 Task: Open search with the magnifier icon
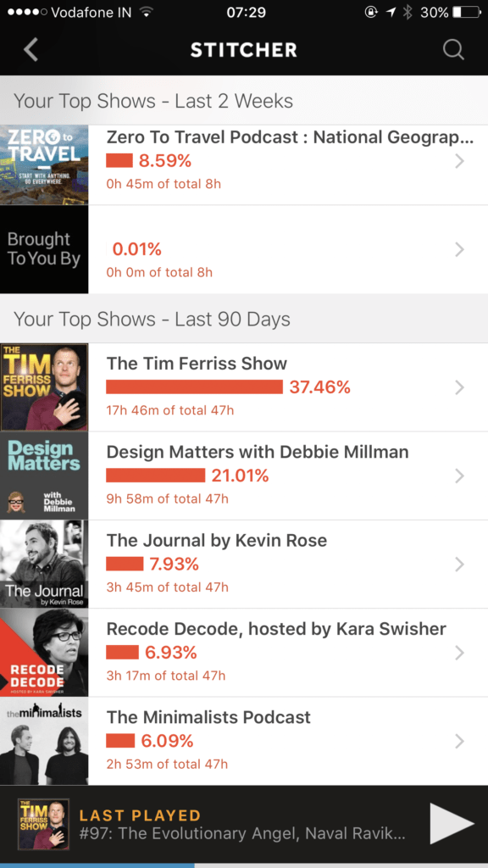[x=453, y=50]
